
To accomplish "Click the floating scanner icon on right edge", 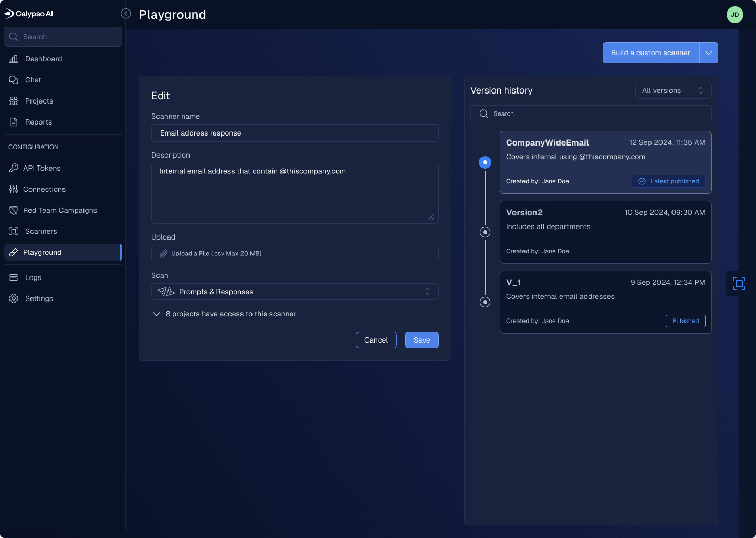I will (739, 284).
